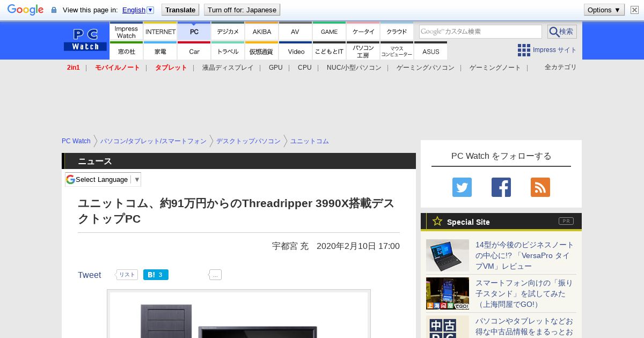Click the lock icon in translate bar

54,10
